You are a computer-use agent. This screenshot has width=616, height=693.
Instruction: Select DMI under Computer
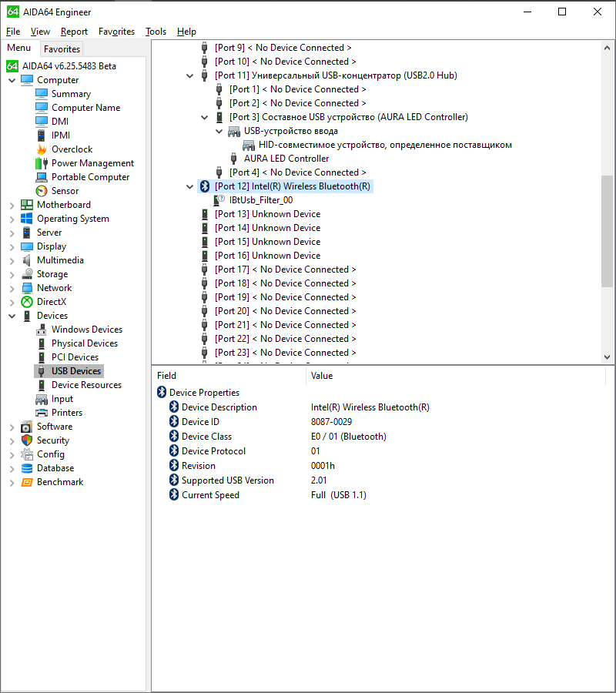pyautogui.click(x=60, y=122)
